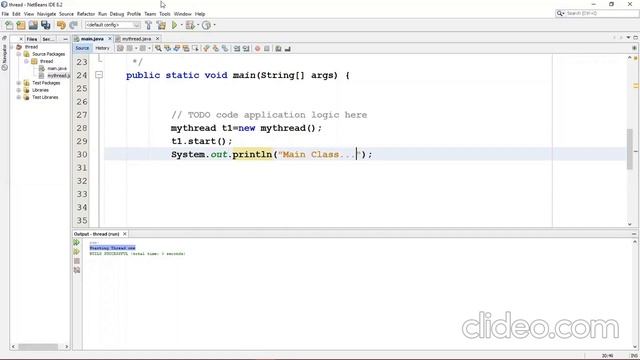Switch to the Files panel tab

pos(32,39)
